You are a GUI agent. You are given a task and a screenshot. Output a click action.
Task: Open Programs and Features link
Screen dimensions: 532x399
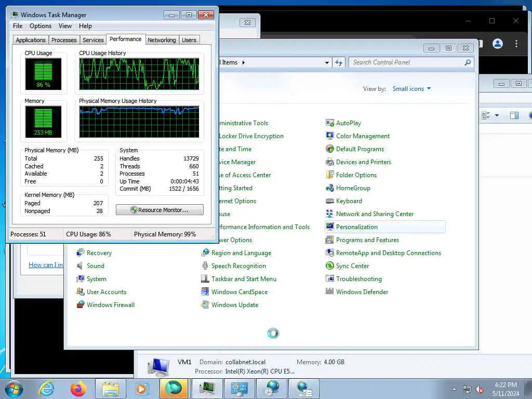pos(367,240)
